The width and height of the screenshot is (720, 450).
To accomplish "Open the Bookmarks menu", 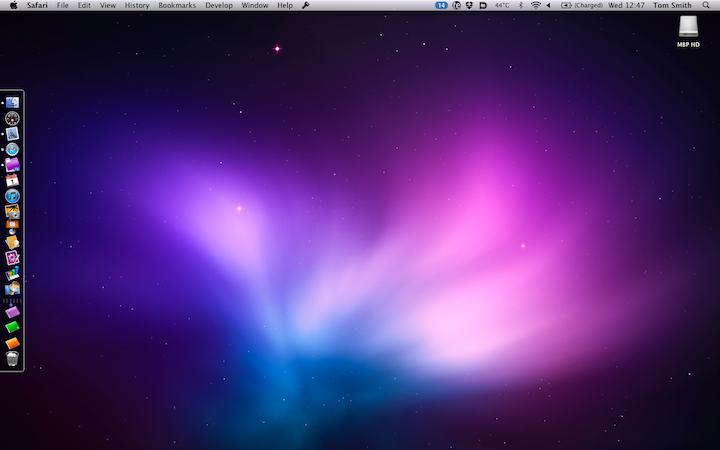I will coord(177,6).
